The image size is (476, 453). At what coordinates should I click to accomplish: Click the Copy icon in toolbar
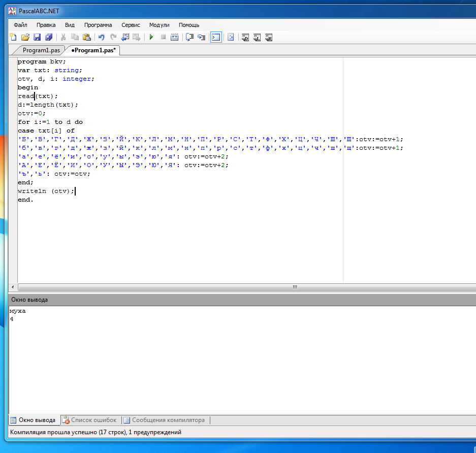75,37
